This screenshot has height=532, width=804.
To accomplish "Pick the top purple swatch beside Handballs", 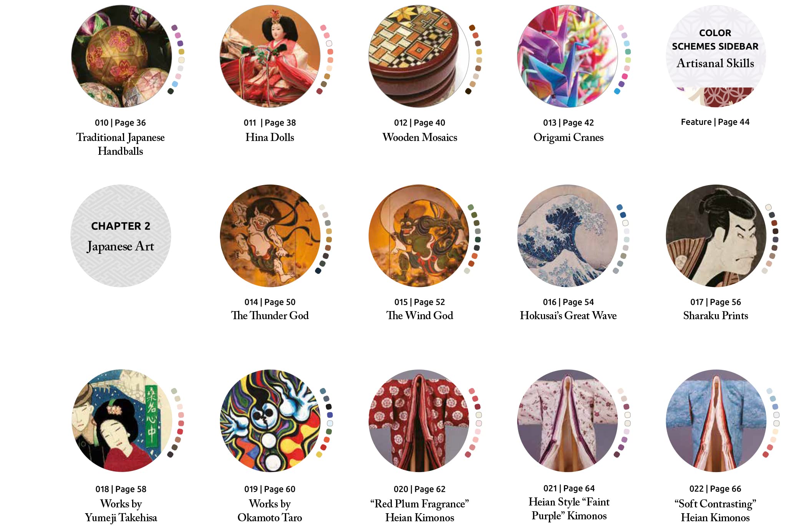I will point(174,28).
